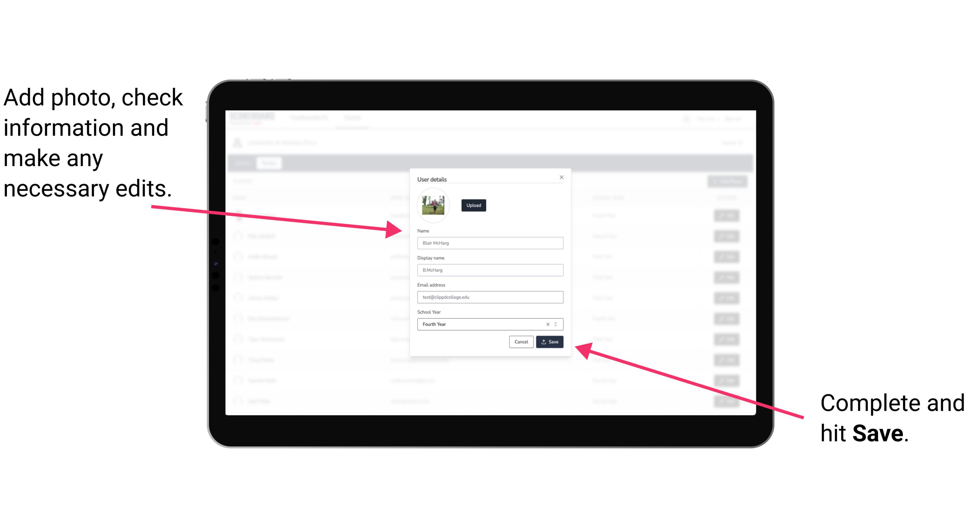This screenshot has height=527, width=980.
Task: Click the Upload photo icon button
Action: pos(473,205)
